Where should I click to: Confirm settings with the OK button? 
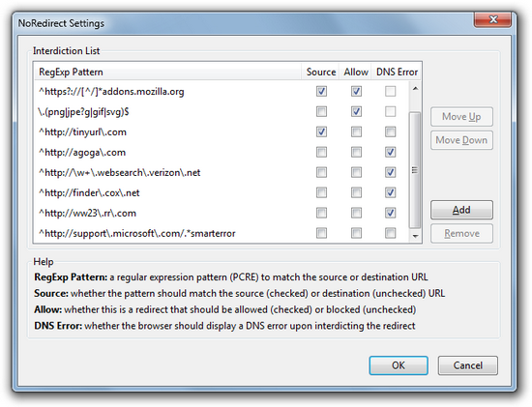click(x=399, y=365)
